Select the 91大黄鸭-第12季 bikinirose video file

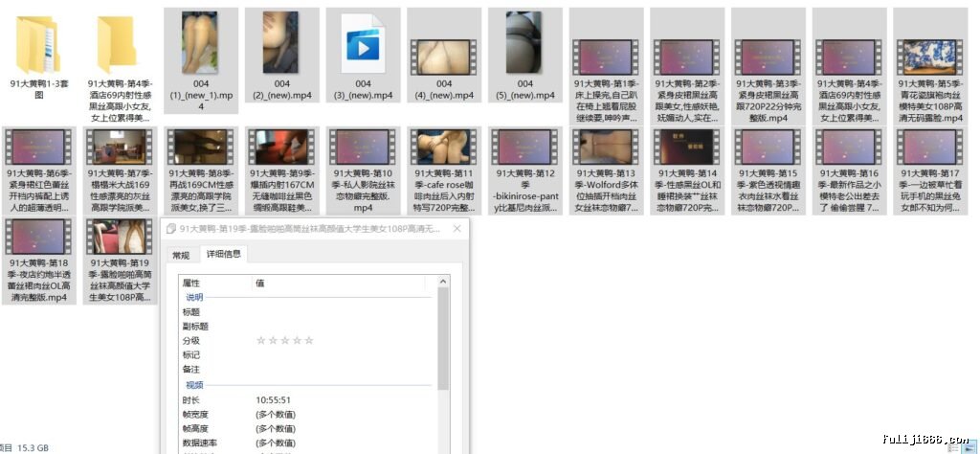pyautogui.click(x=525, y=171)
